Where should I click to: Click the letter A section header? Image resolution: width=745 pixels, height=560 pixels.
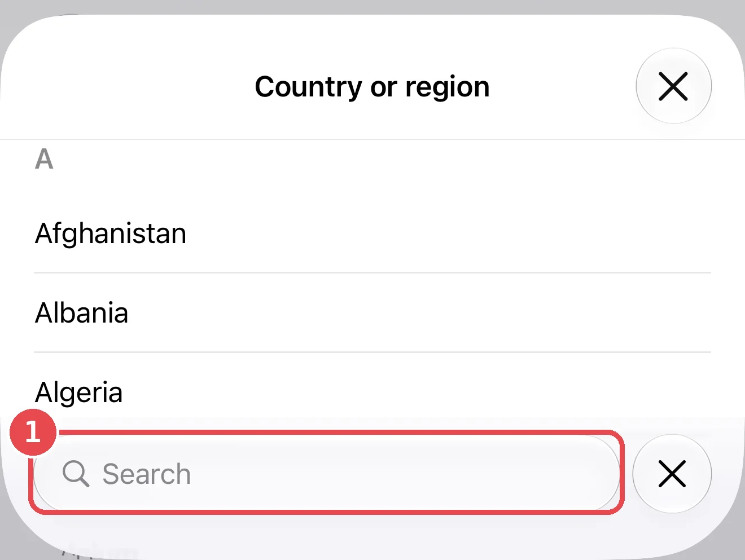click(x=44, y=159)
